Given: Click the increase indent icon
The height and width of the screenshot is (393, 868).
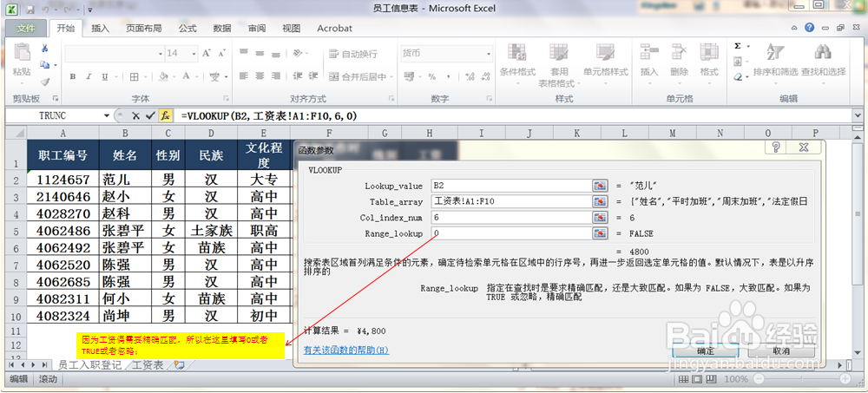Looking at the screenshot, I should pyautogui.click(x=313, y=76).
